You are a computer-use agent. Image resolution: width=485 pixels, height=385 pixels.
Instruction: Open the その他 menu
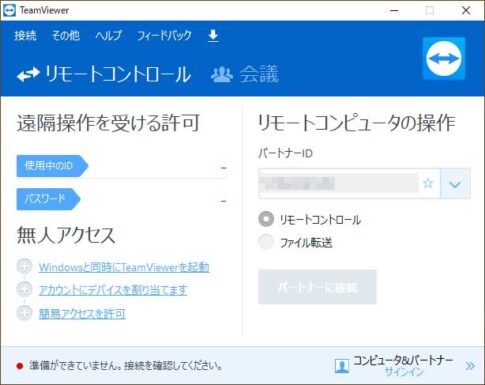tap(66, 35)
